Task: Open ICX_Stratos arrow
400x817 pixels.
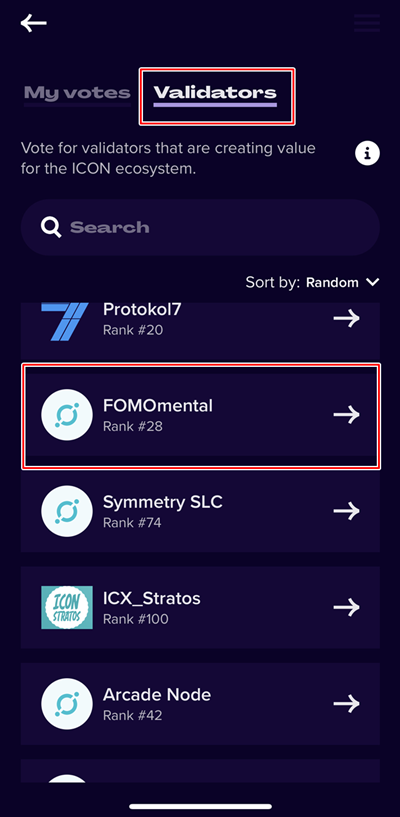Action: [x=346, y=607]
